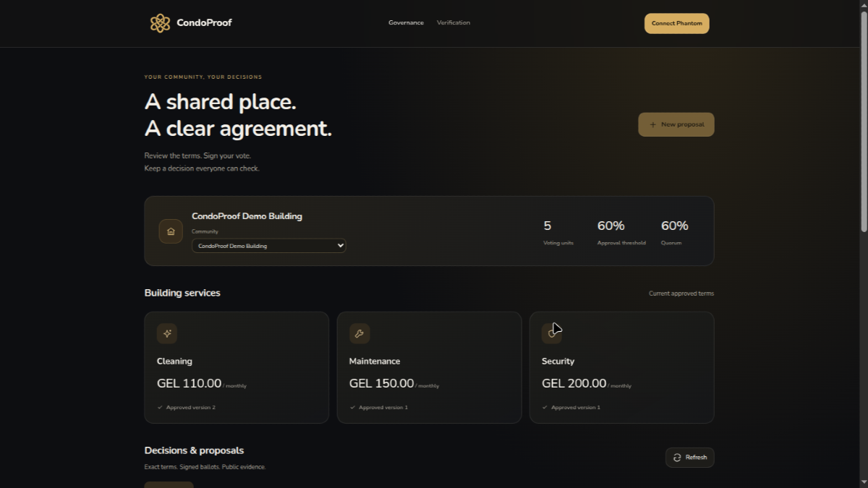Viewport: 868px width, 488px height.
Task: Click the refresh arrows icon
Action: click(677, 458)
